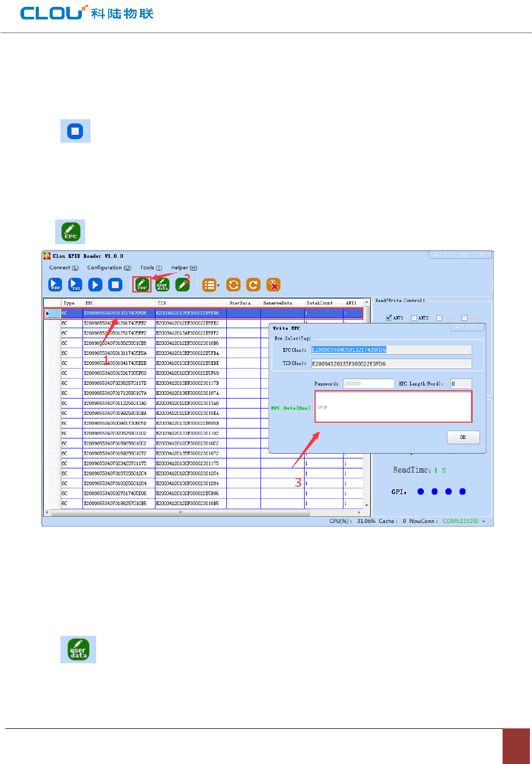
Task: Select EPC cell ending 25601284
Action: click(x=119, y=484)
